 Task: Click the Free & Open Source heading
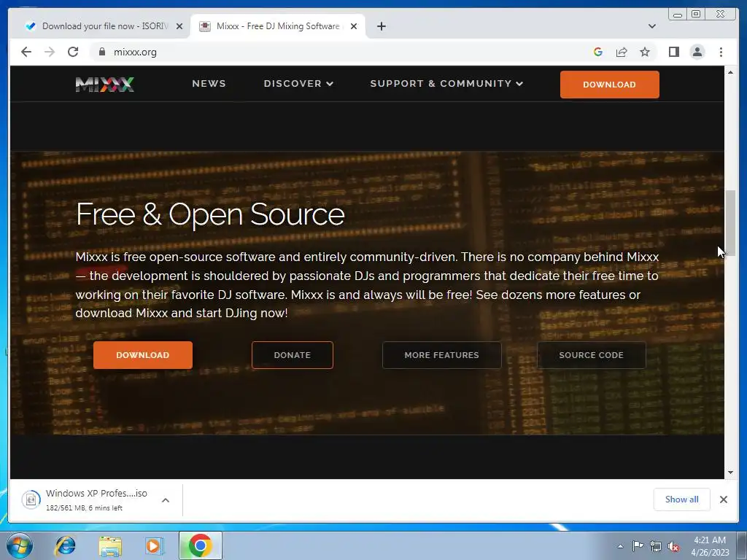[210, 214]
